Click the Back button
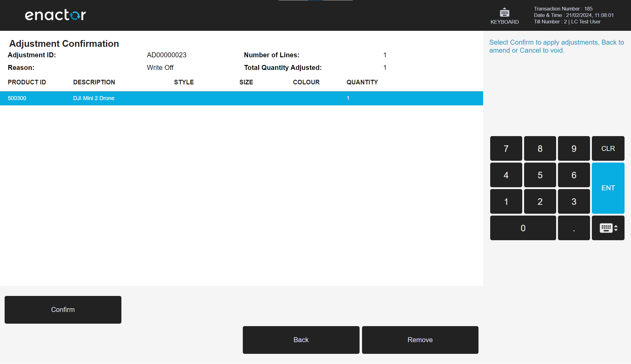631x364 pixels. pyautogui.click(x=301, y=340)
